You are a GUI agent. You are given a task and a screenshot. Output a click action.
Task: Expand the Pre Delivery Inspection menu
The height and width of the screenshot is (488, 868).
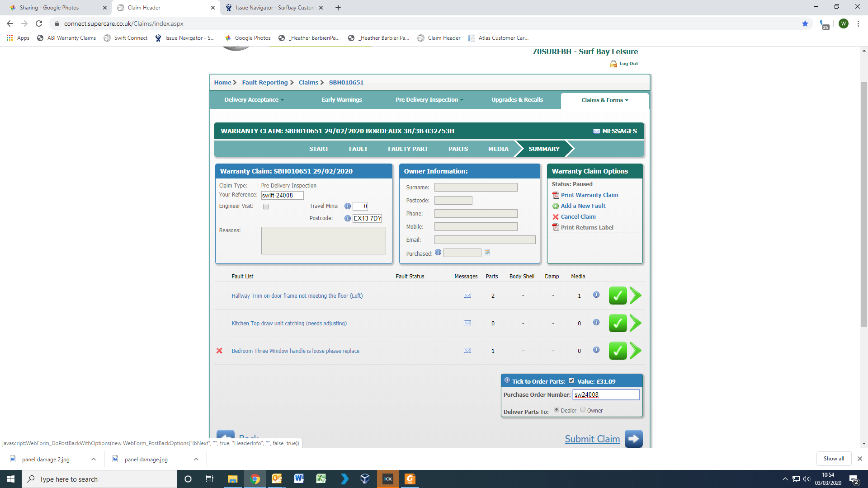click(429, 100)
